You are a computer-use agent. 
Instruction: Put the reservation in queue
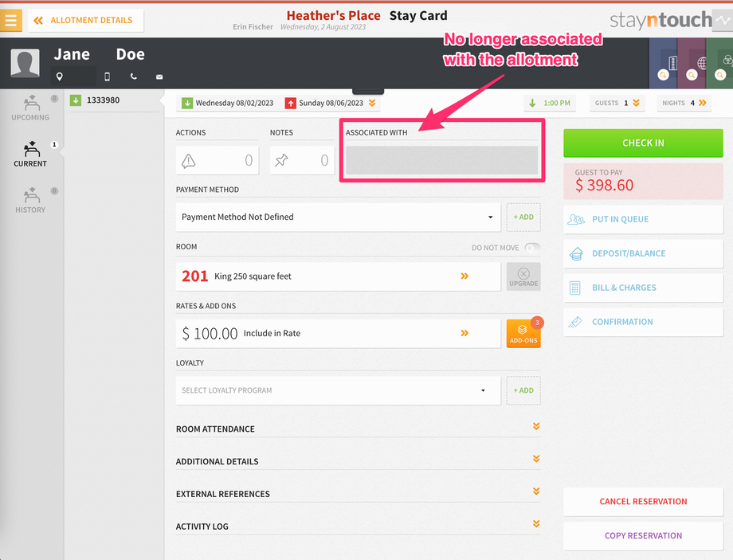[x=643, y=219]
